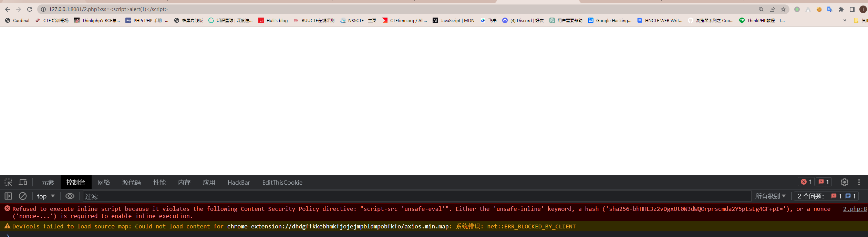Open the 应用 Application tab
This screenshot has width=868, height=237.
click(x=209, y=182)
